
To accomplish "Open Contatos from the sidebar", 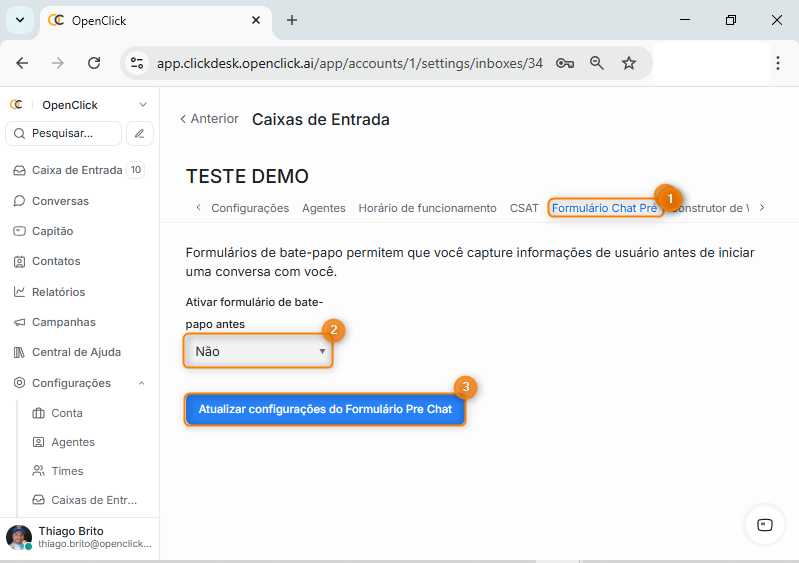I will tap(56, 261).
